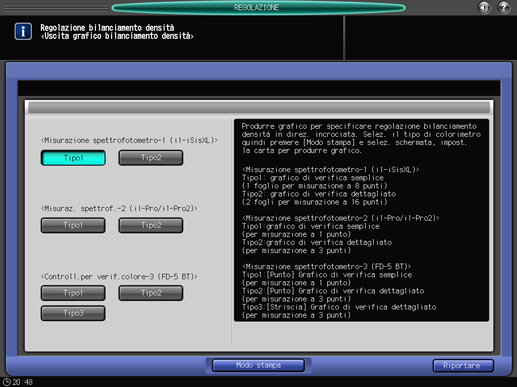
Task: Click the blue info icon
Action: [x=23, y=31]
